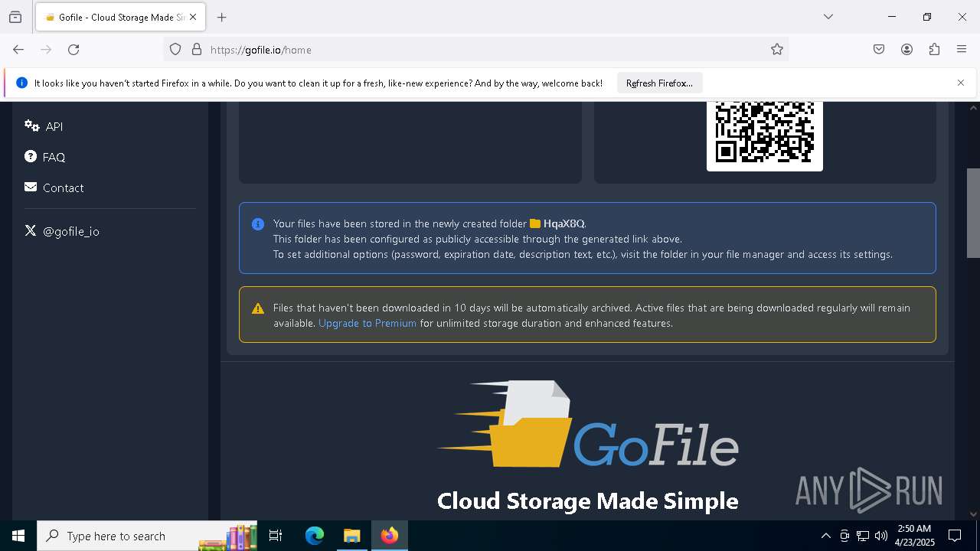Click the Cloud Storage Made Simple heading
The width and height of the screenshot is (980, 551).
pyautogui.click(x=587, y=500)
